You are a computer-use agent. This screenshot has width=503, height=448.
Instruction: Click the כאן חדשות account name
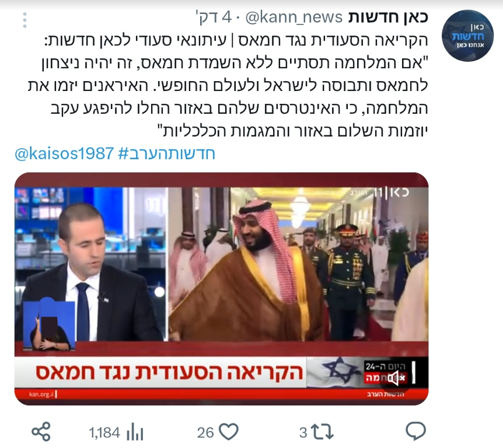point(388,17)
